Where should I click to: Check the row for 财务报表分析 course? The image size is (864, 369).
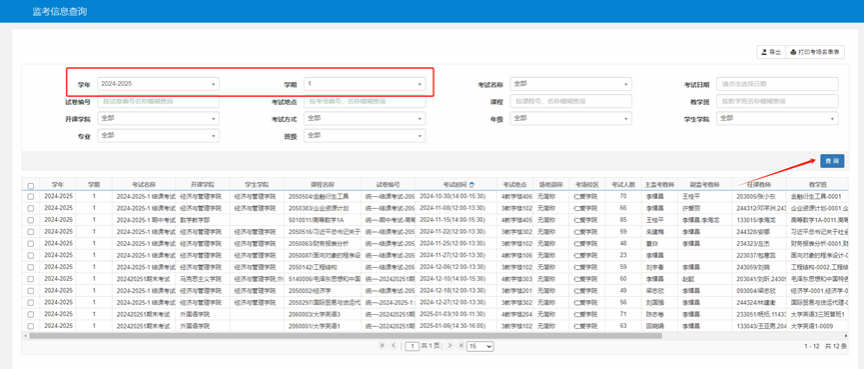click(x=30, y=243)
